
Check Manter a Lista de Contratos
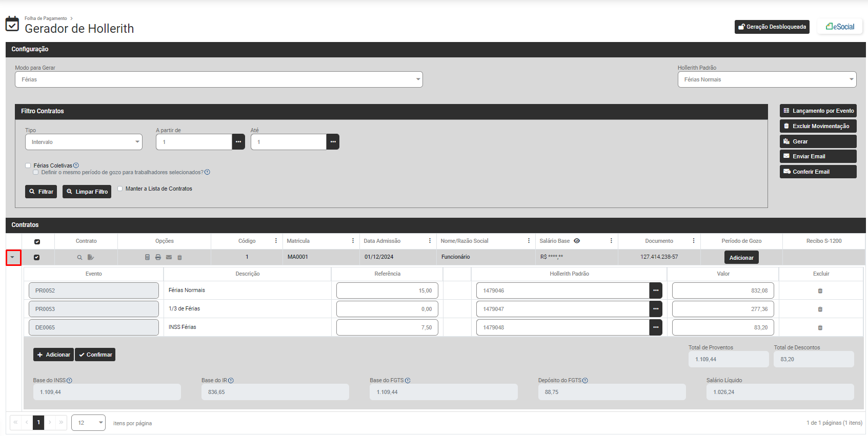click(x=120, y=189)
